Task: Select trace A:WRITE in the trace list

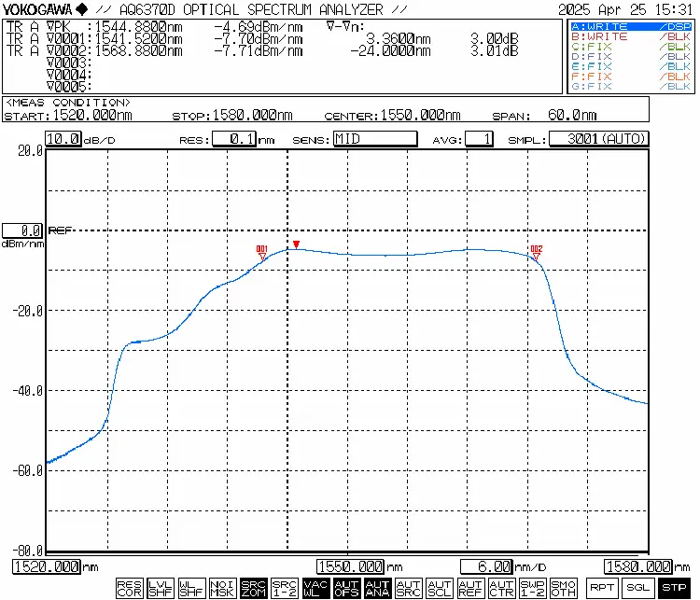Action: pyautogui.click(x=631, y=28)
